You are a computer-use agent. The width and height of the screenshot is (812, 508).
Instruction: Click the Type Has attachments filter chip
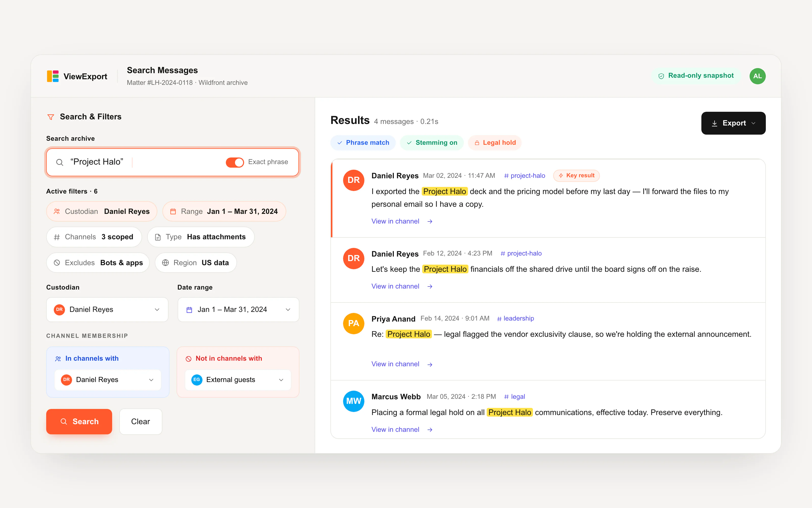coord(201,237)
